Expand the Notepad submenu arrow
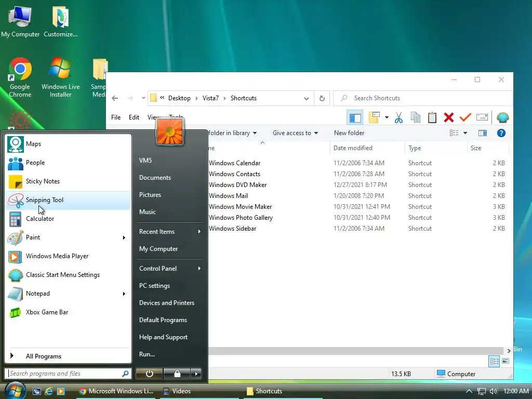The height and width of the screenshot is (399, 532). (124, 294)
